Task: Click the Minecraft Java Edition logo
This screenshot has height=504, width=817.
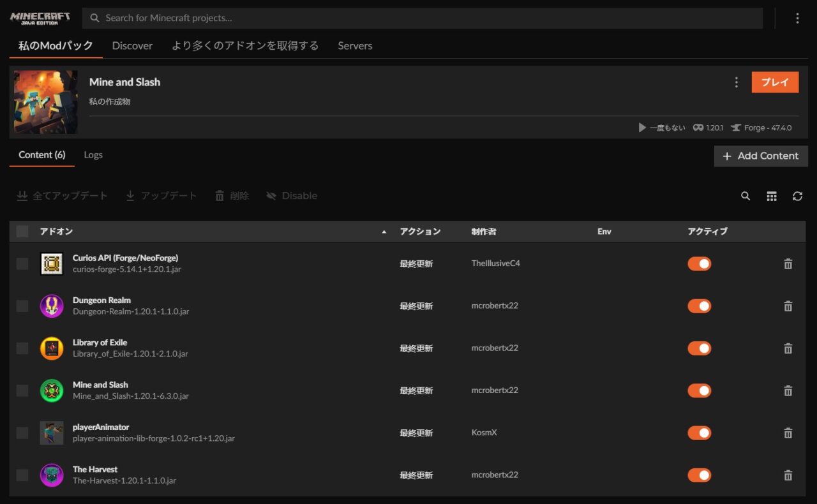Action: click(40, 18)
